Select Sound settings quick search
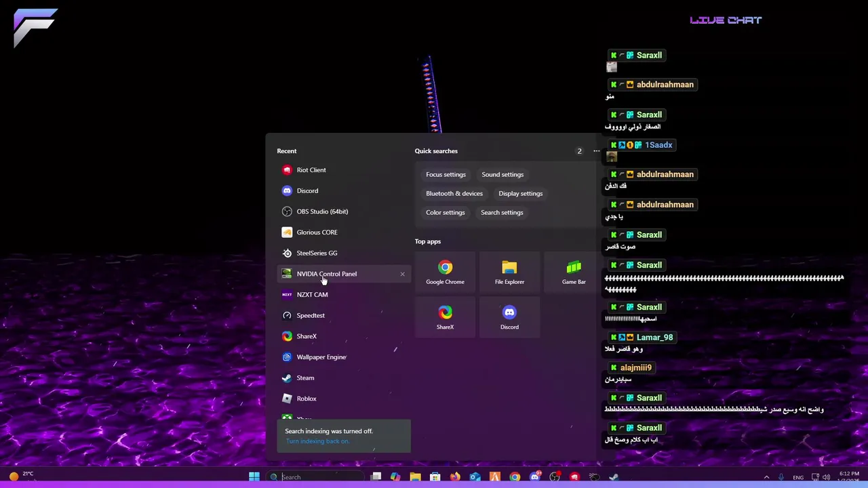 [502, 175]
